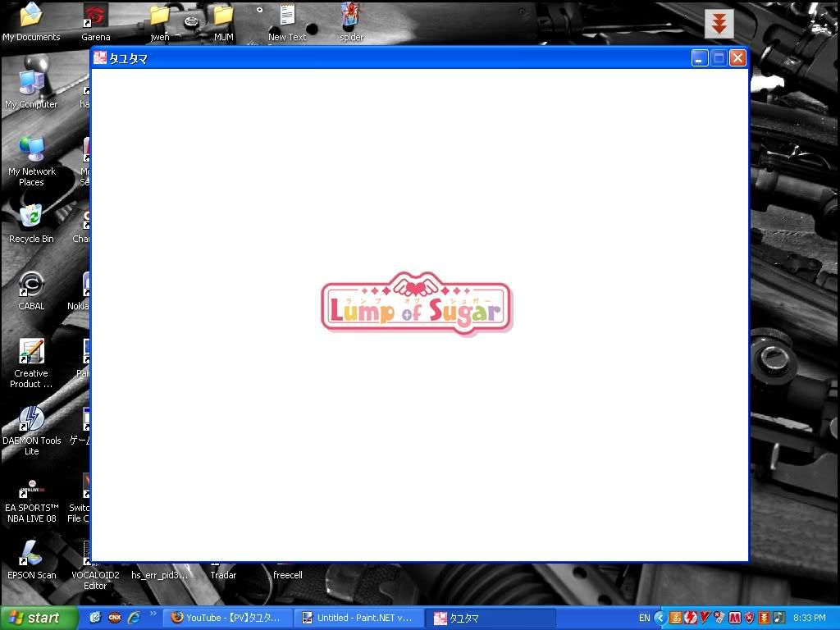Launch the CNX quick launch icon
Screen dimensions: 840x630
115,618
